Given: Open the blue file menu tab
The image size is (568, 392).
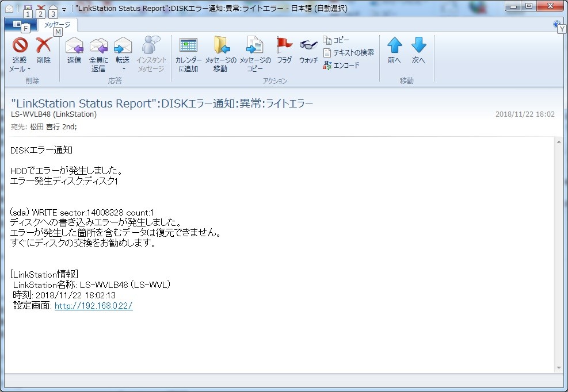Looking at the screenshot, I should pos(20,25).
